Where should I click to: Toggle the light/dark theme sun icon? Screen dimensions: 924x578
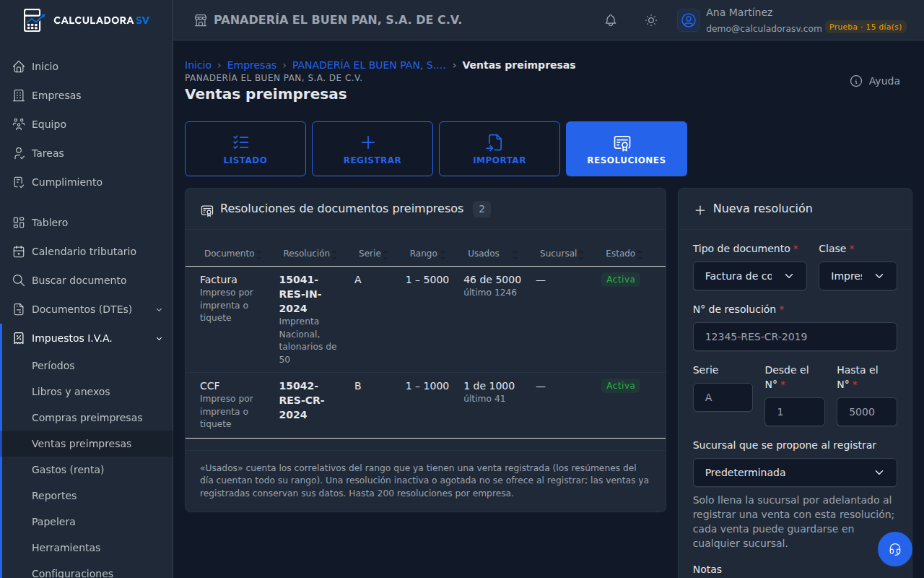651,20
